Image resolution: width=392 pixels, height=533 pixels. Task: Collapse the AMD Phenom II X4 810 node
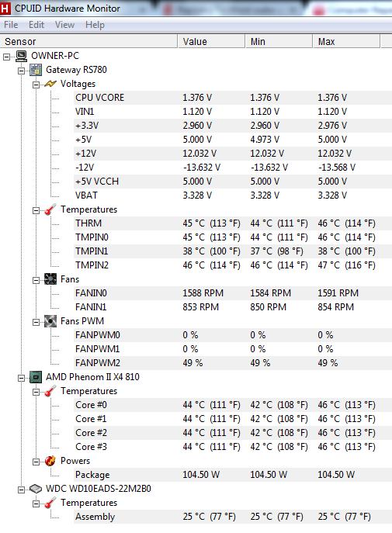point(22,378)
